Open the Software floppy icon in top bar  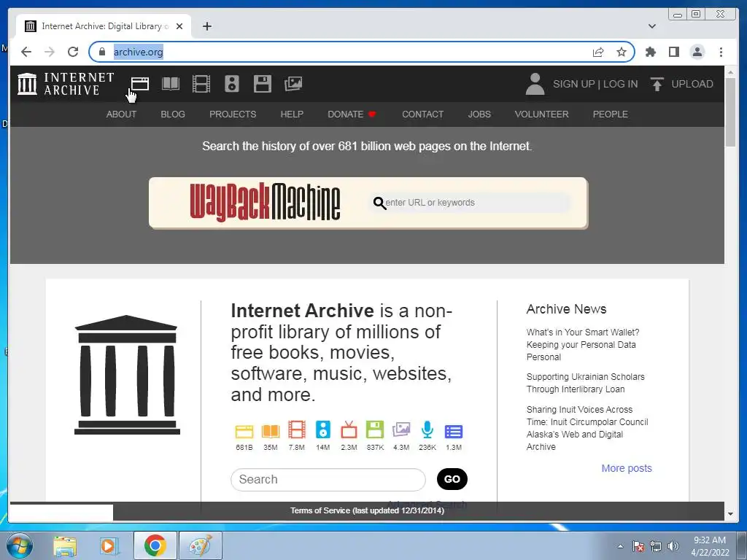263,84
